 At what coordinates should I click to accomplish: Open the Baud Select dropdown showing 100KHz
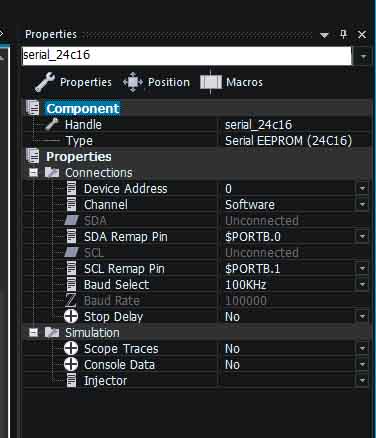pos(362,285)
